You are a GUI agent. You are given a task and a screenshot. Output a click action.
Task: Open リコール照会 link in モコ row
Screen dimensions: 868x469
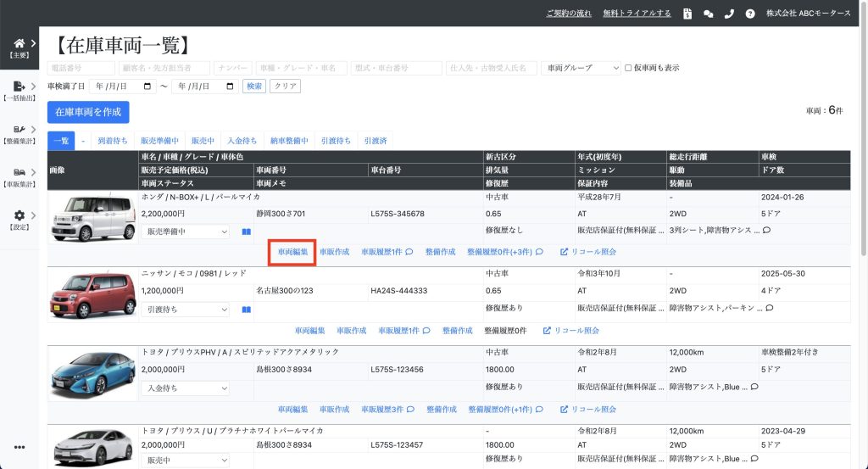(x=571, y=331)
